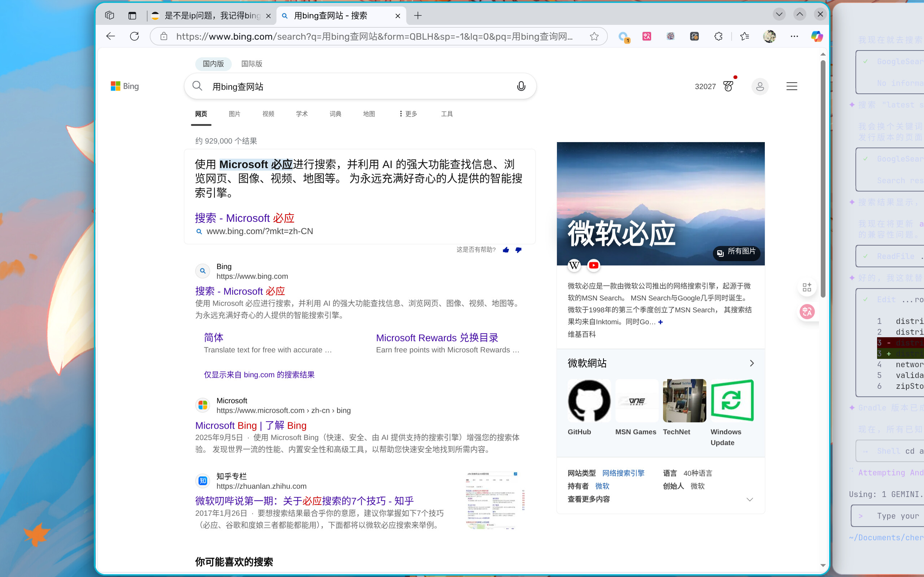Click the thumbs down feedback icon
This screenshot has width=924, height=577.
(x=518, y=250)
